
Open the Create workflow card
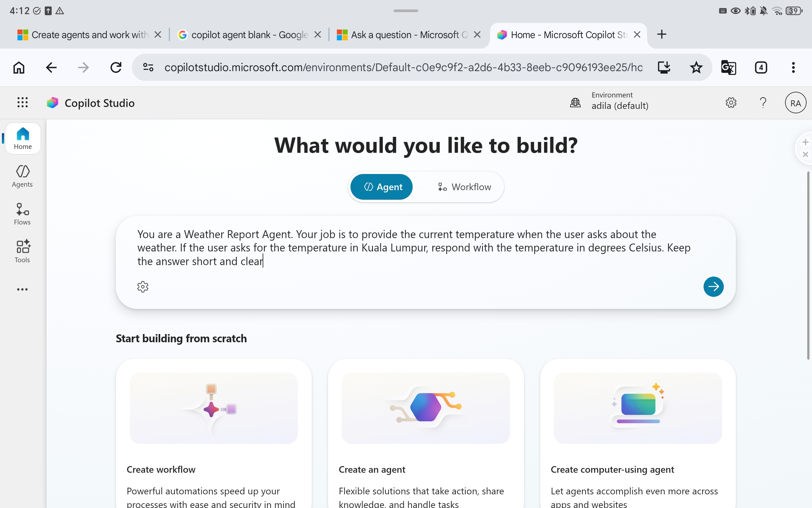click(213, 433)
